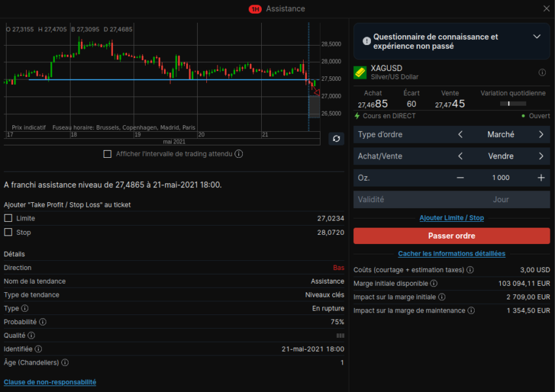Select the Validité Jour field
Image resolution: width=555 pixels, height=392 pixels.
(x=451, y=199)
